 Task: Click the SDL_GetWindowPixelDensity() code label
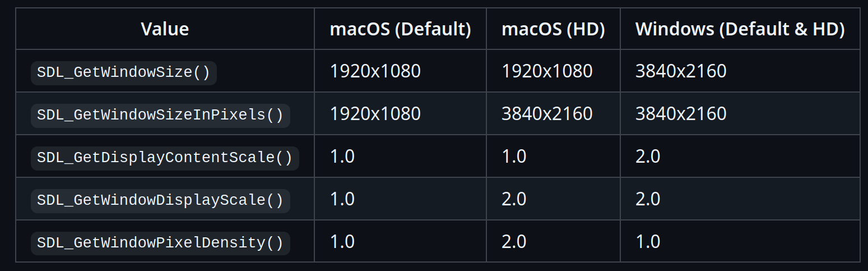(160, 244)
